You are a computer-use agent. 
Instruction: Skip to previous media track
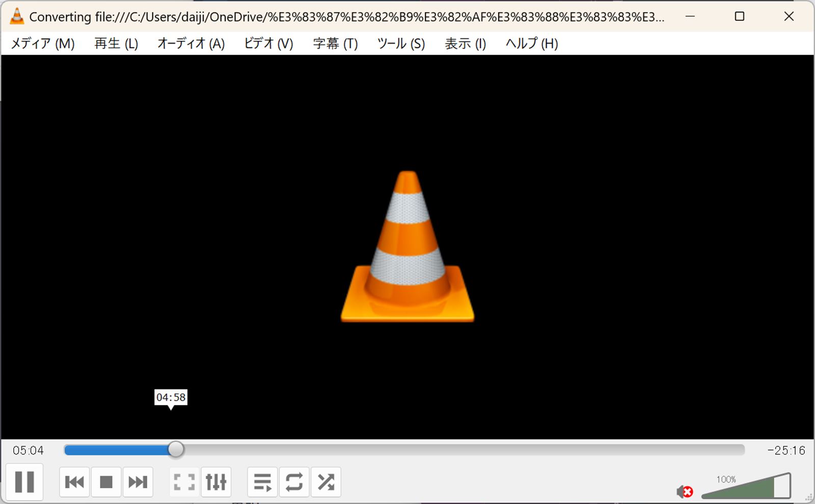74,482
